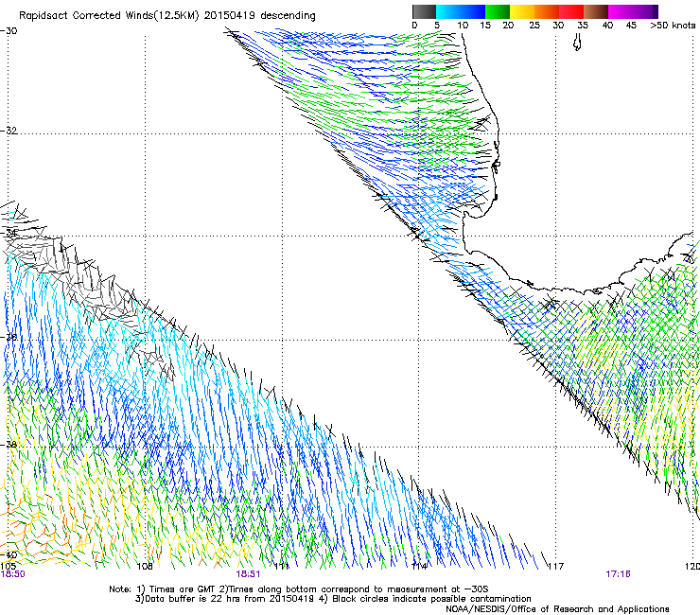Viewport: 700px width, 615px height.
Task: Click the "Times are GMT" note line
Action: click(299, 589)
